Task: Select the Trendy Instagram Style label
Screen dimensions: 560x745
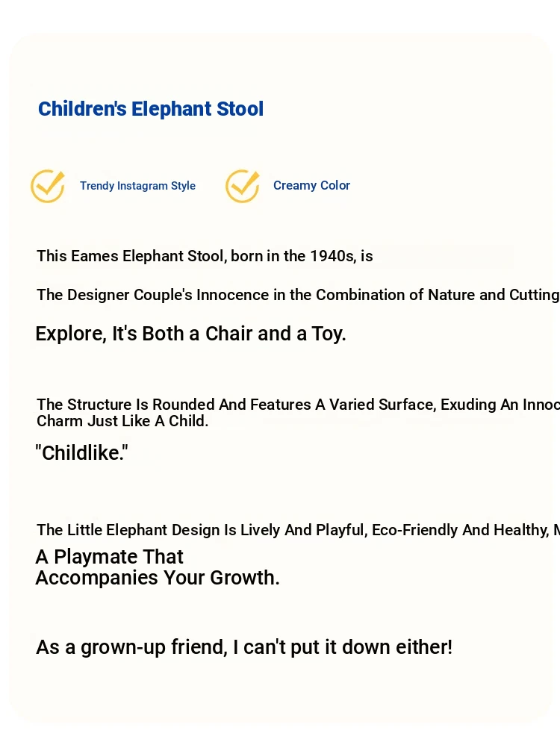Action: pyautogui.click(x=137, y=186)
